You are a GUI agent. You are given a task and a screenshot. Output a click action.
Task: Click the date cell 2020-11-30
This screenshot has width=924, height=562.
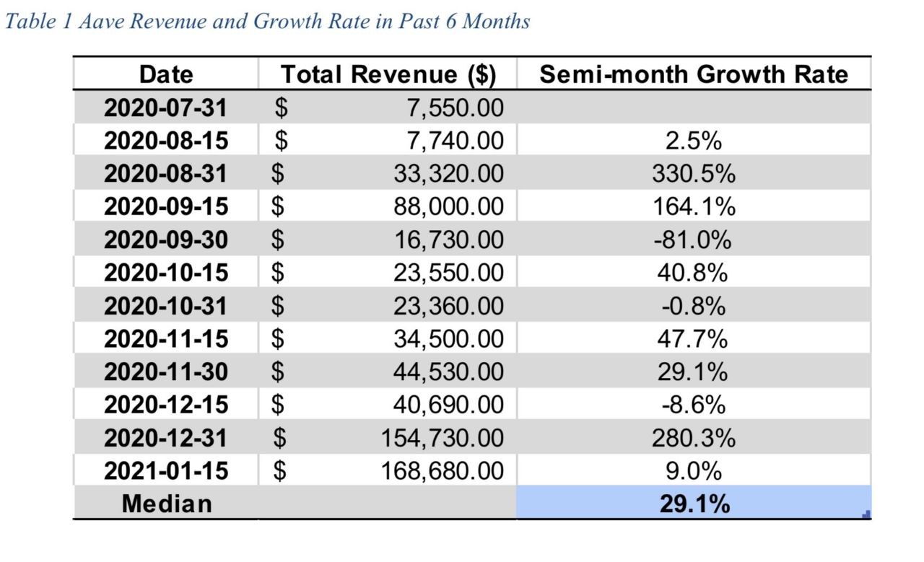[x=166, y=372]
